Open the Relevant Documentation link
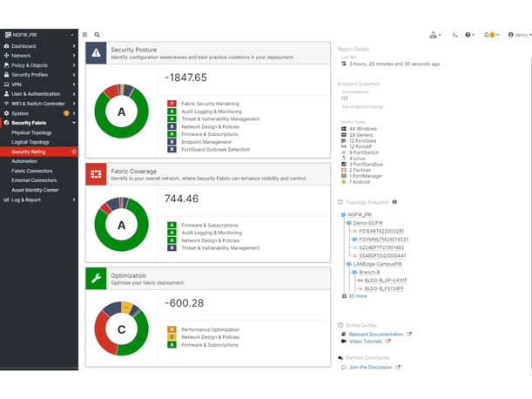Image resolution: width=532 pixels, height=399 pixels. (376, 334)
